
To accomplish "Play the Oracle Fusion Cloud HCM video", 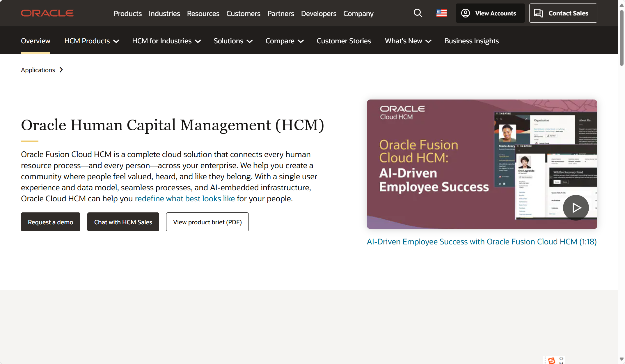I will click(576, 207).
